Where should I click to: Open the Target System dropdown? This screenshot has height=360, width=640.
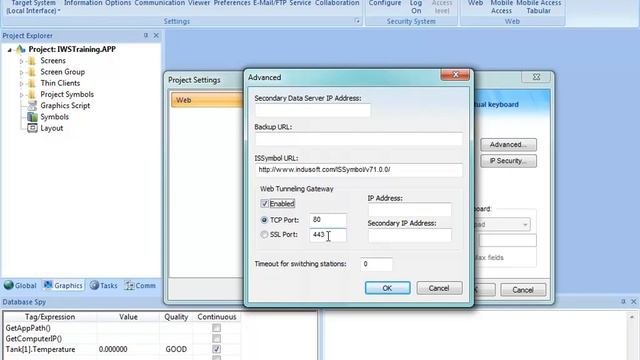point(33,7)
